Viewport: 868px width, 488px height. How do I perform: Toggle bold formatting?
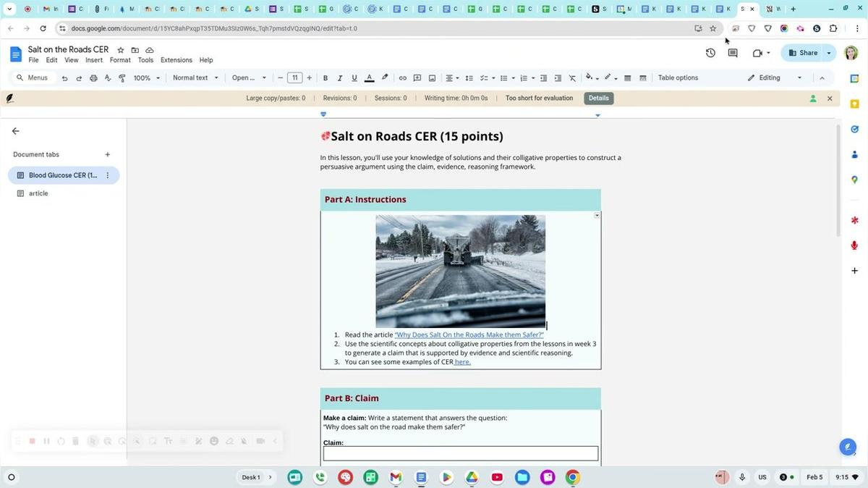pyautogui.click(x=325, y=78)
